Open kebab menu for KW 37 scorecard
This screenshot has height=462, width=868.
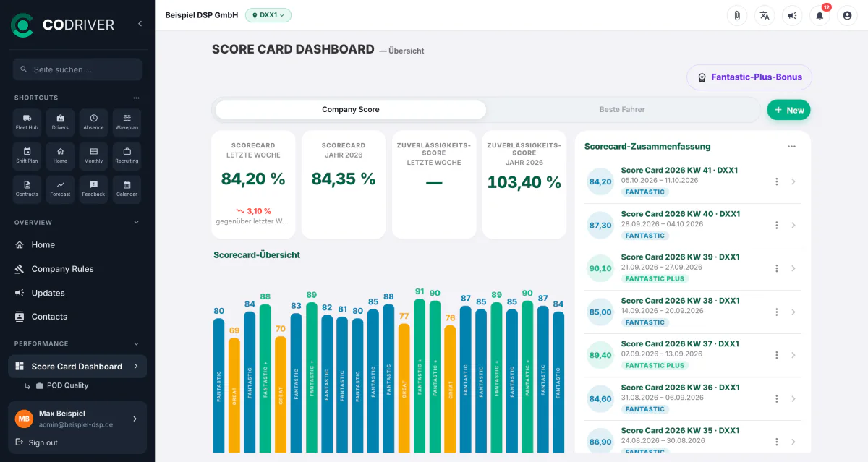777,355
